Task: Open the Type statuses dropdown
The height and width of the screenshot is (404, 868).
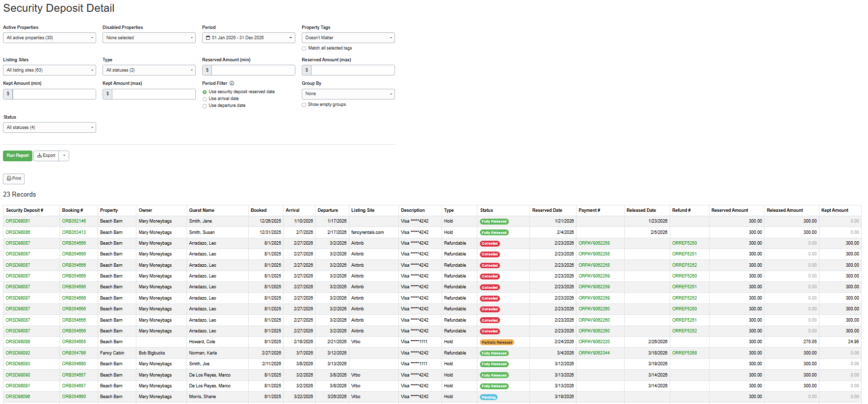Action: pyautogui.click(x=149, y=70)
